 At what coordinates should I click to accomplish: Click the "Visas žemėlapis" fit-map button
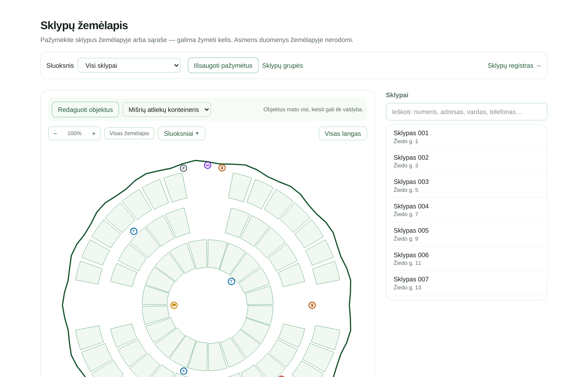pos(129,134)
